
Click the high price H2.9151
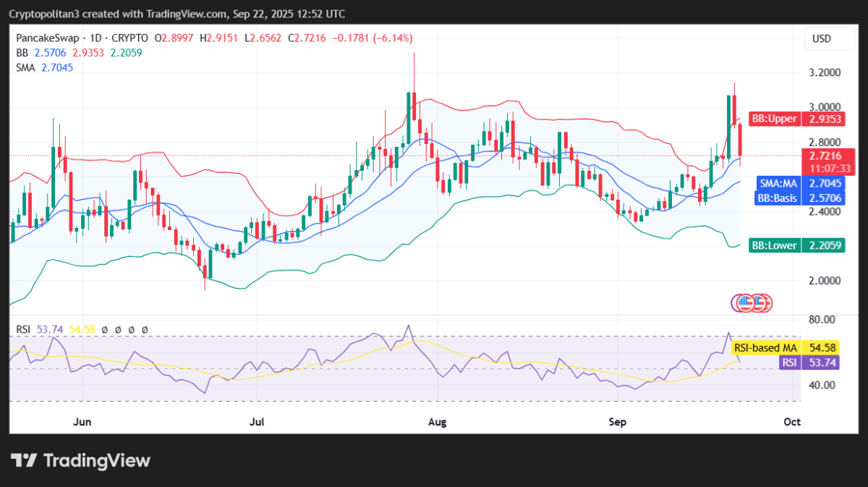pyautogui.click(x=221, y=38)
